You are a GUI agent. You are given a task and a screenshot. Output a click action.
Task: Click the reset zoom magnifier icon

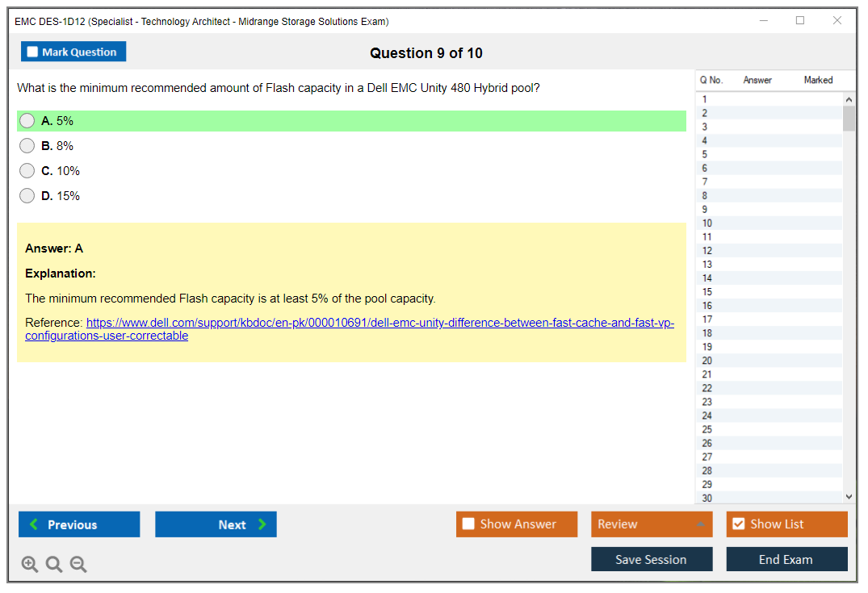pyautogui.click(x=54, y=565)
